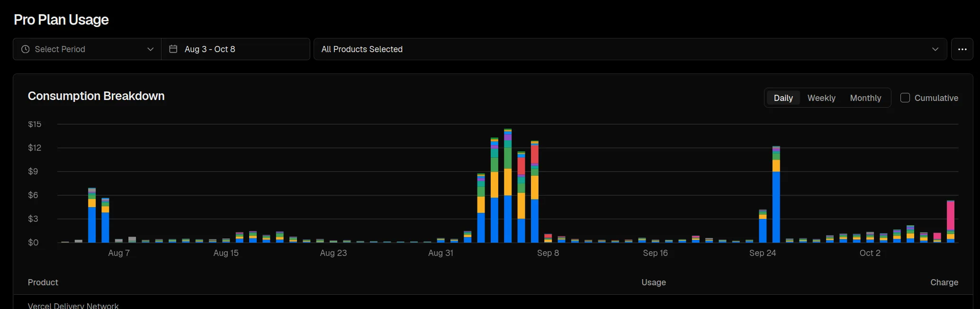This screenshot has width=980, height=309.
Task: Click the $9 y-axis label
Action: [33, 172]
